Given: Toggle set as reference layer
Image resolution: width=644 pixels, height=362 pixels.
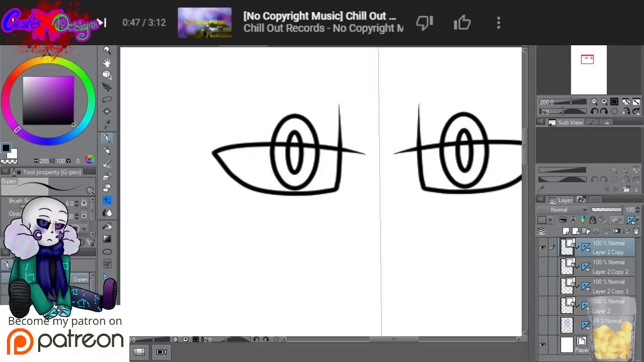Looking at the screenshot, I should tap(574, 220).
